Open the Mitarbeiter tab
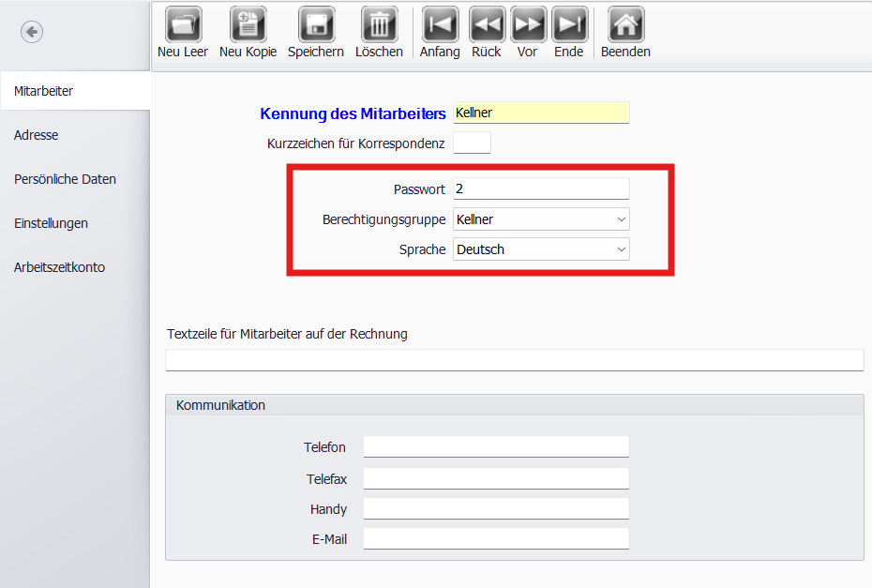The width and height of the screenshot is (872, 588). [75, 91]
